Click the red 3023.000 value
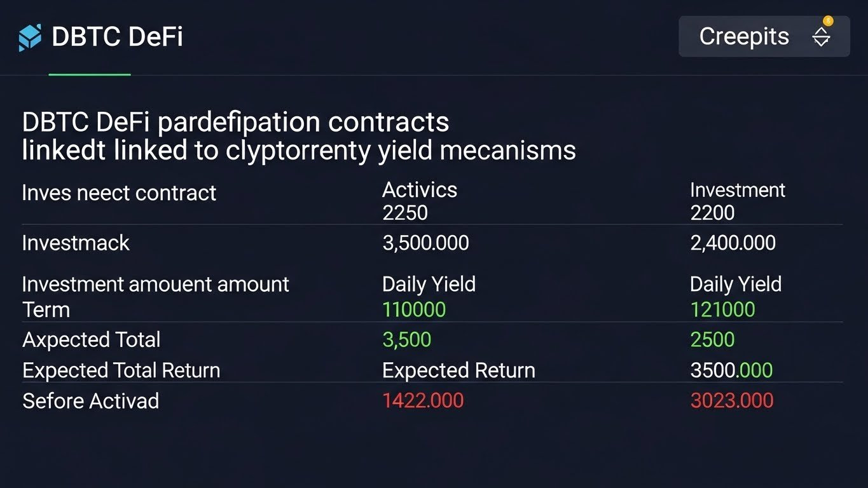 point(731,401)
